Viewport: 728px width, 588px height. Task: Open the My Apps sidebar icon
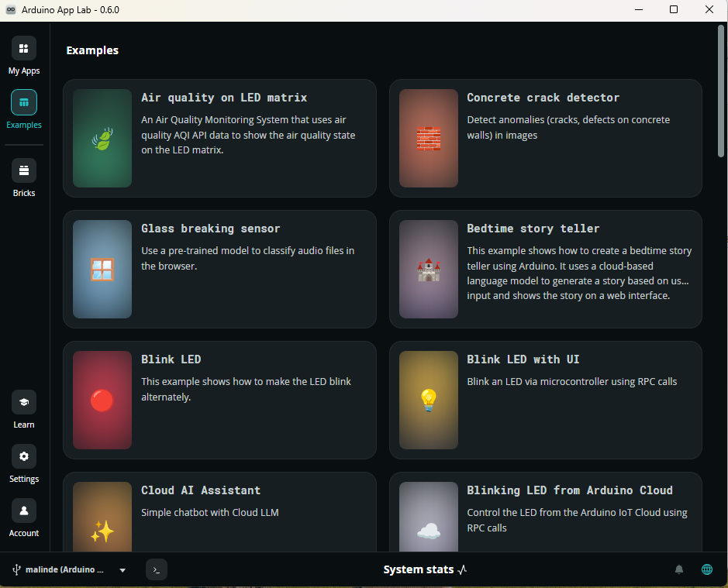[x=24, y=49]
